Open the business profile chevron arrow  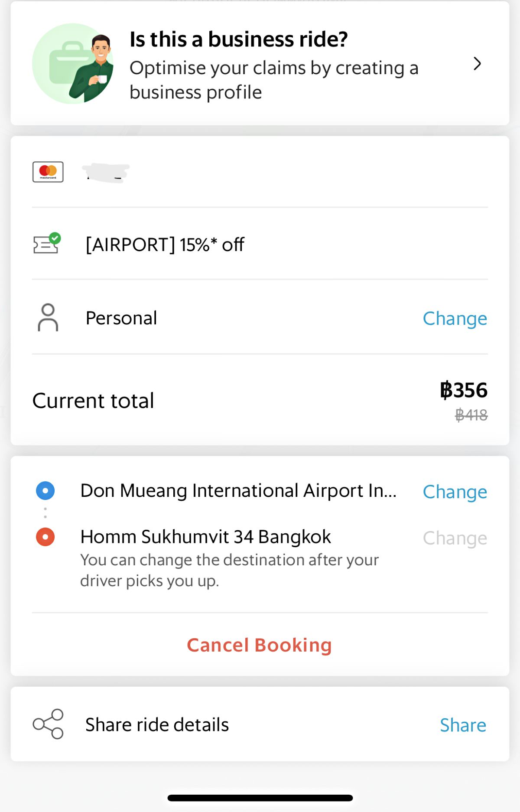point(477,64)
